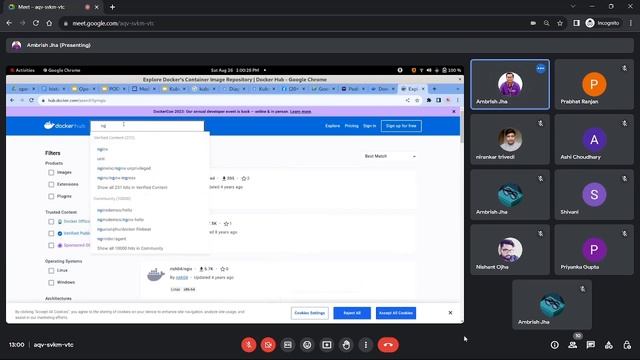640x360 pixels.
Task: Click Sign up for free button
Action: coord(401,126)
